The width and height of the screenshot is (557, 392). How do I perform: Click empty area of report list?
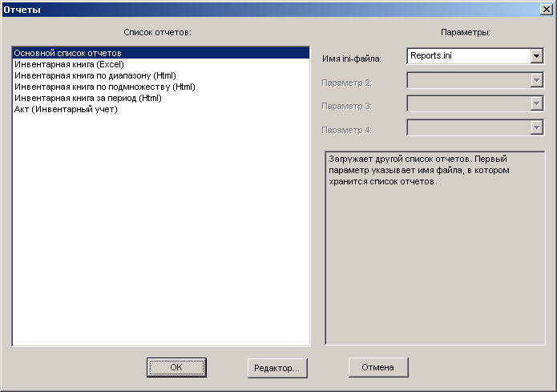point(161,228)
